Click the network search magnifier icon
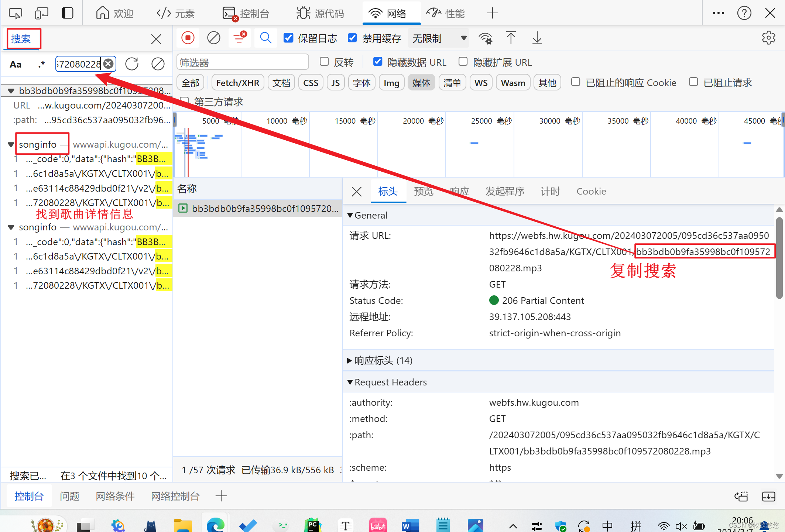This screenshot has height=532, width=785. [x=265, y=38]
